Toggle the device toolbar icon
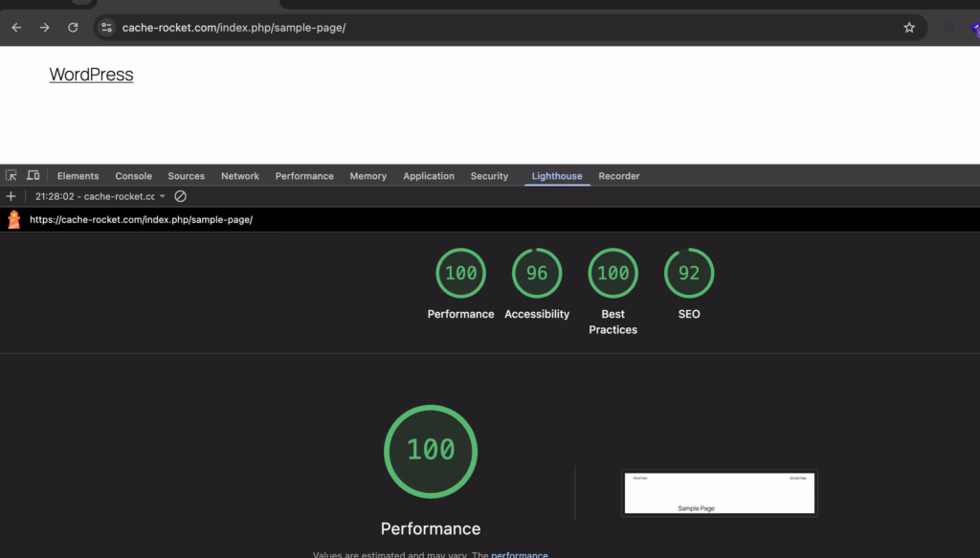This screenshot has height=558, width=980. pyautogui.click(x=33, y=175)
